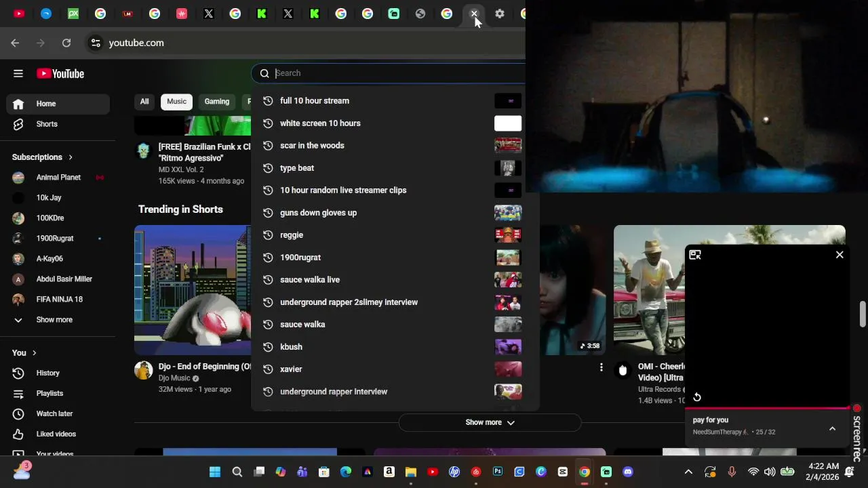This screenshot has height=488, width=868.
Task: Switch to the settings gear browser tab
Action: (500, 14)
